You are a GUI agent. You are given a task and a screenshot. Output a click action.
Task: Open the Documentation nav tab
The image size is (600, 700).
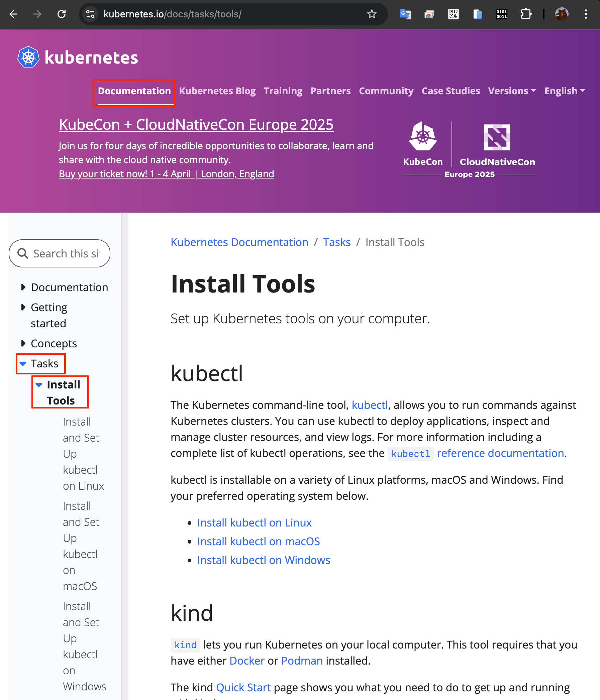[x=134, y=91]
